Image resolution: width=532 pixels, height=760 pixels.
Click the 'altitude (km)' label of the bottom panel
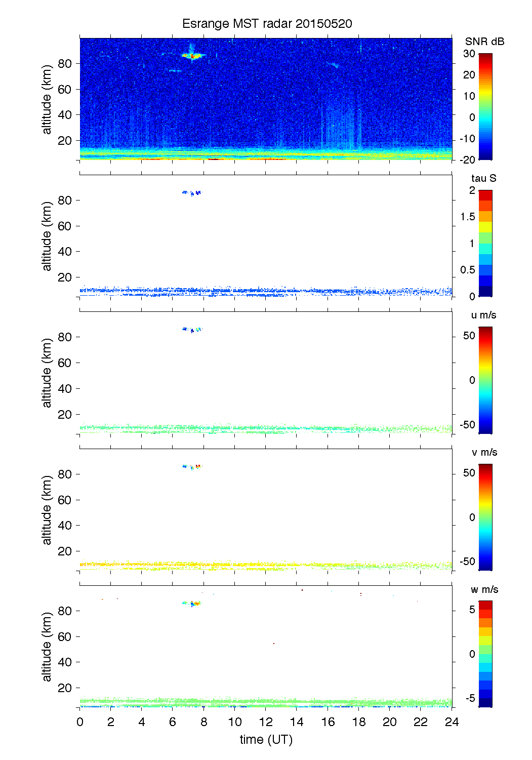(x=47, y=647)
